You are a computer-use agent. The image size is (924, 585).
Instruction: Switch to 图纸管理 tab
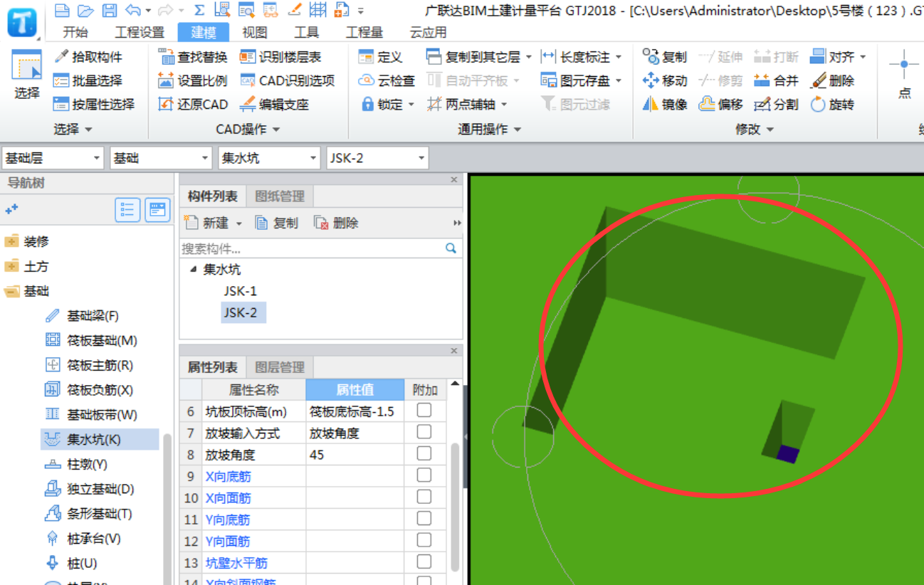280,196
